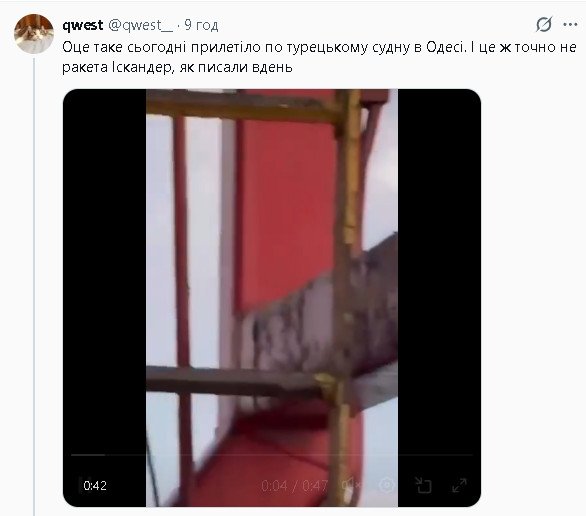Open the three-dot more options menu
Viewport: 586px width, 516px height.
point(570,25)
